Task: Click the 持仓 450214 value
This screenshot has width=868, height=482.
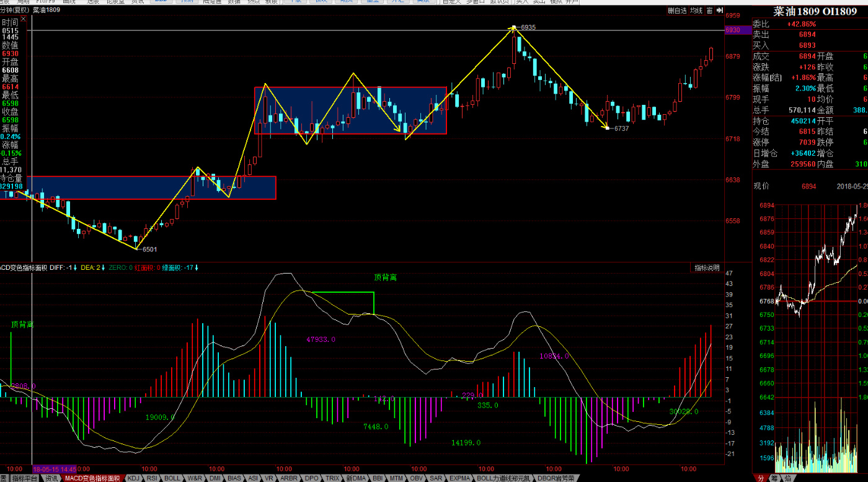Action: click(x=804, y=121)
